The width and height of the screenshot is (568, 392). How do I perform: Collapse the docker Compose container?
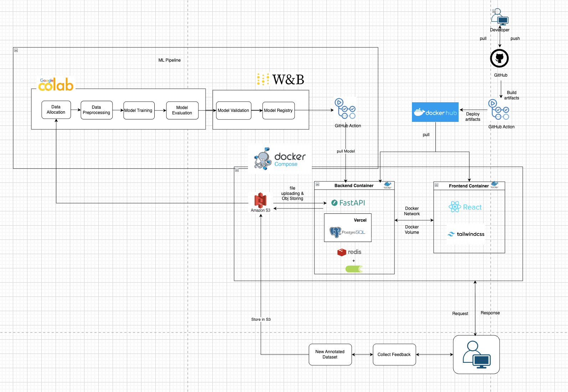(x=237, y=170)
